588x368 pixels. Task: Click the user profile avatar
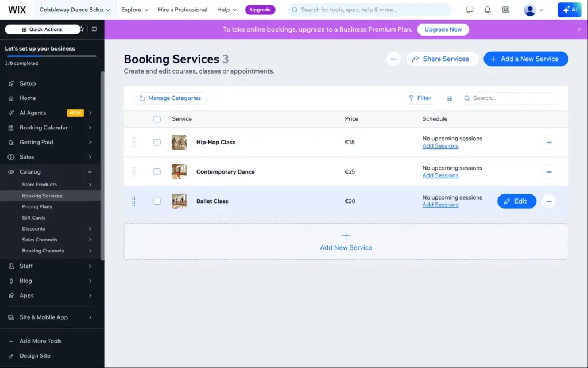(529, 10)
